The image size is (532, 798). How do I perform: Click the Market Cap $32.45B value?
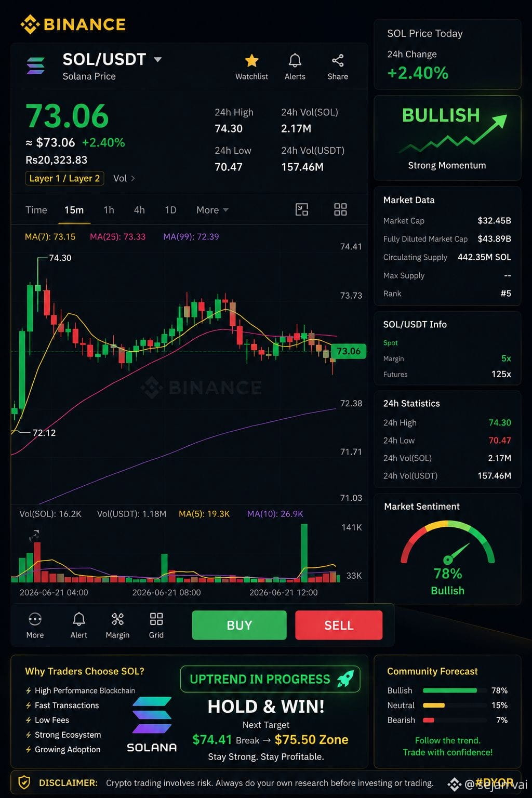tap(494, 221)
